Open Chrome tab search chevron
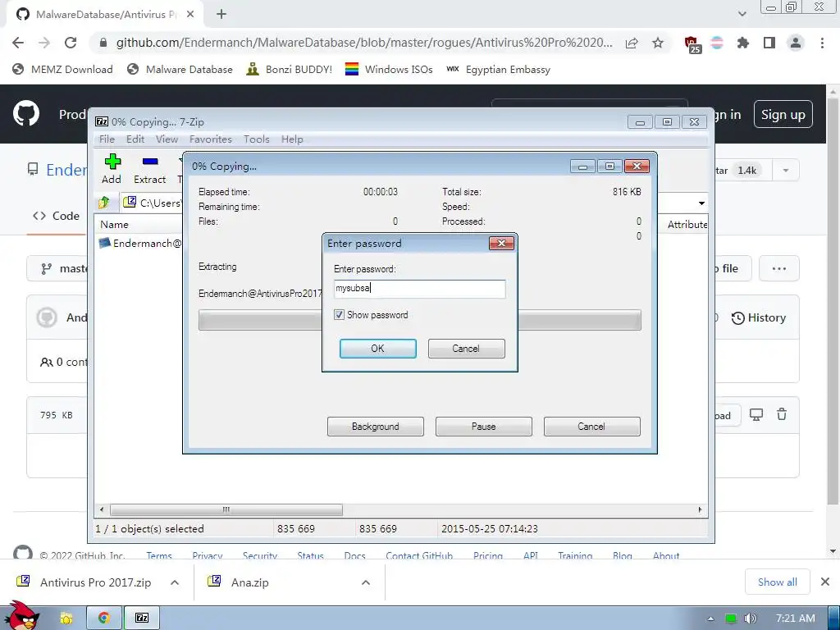 (742, 14)
